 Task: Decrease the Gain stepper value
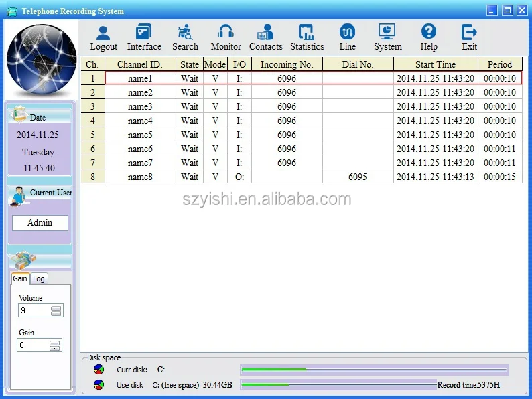click(55, 348)
